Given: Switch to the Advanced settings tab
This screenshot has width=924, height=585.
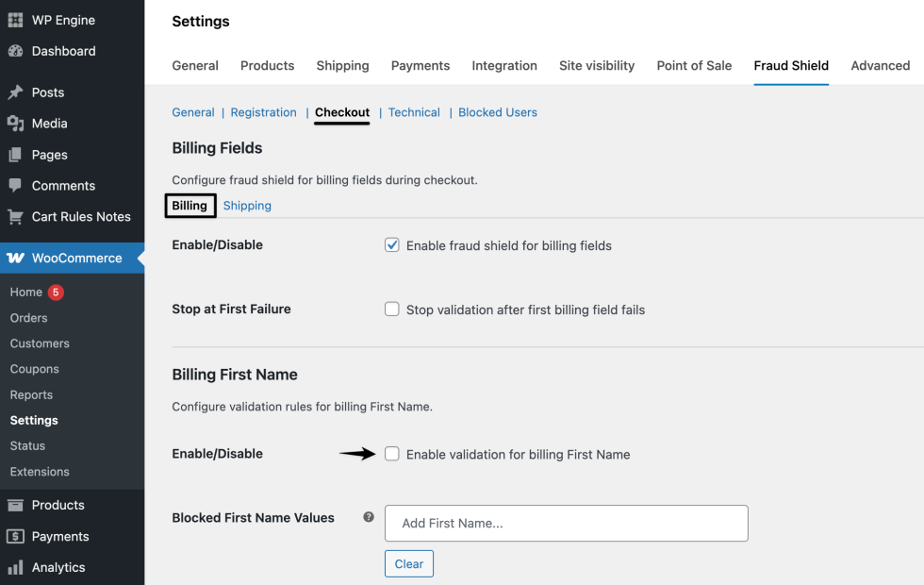Looking at the screenshot, I should 880,65.
